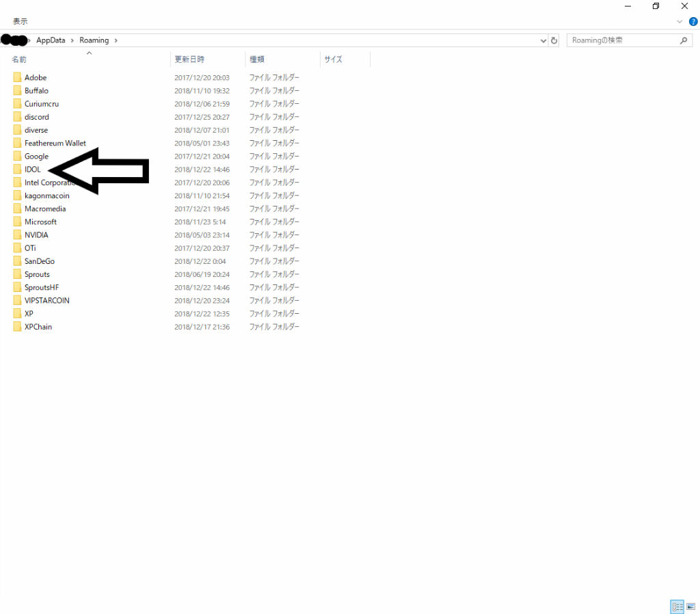
Task: Select the folder name discord
Action: click(37, 117)
